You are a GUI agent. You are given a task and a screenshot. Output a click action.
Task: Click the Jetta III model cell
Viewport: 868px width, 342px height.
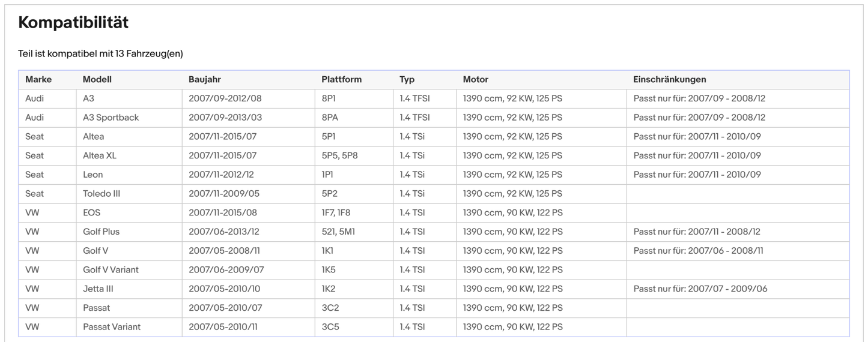tap(98, 289)
